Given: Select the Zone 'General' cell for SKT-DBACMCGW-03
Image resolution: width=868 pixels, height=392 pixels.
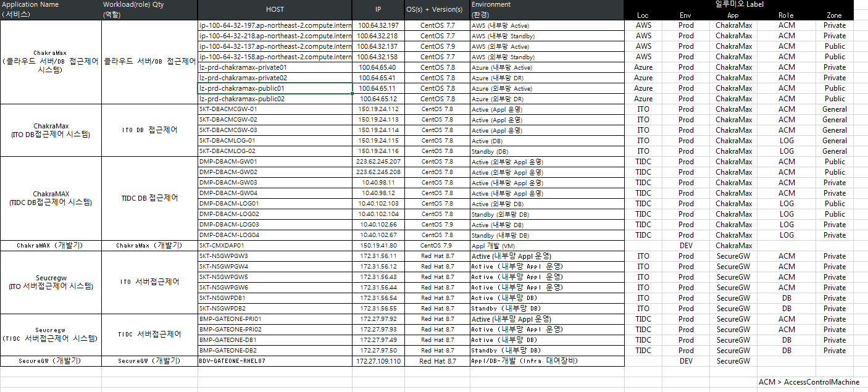Looking at the screenshot, I should tap(834, 130).
